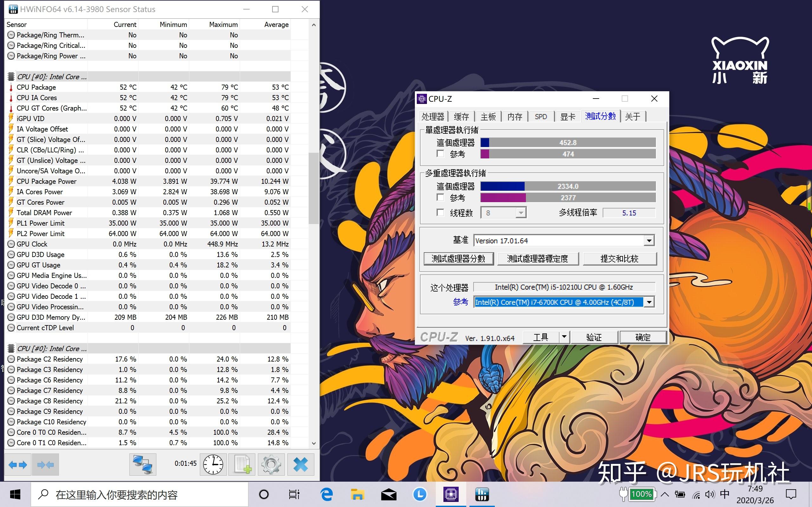Viewport: 812px width, 507px height.
Task: Switch to the 内存 memory tab
Action: [514, 117]
